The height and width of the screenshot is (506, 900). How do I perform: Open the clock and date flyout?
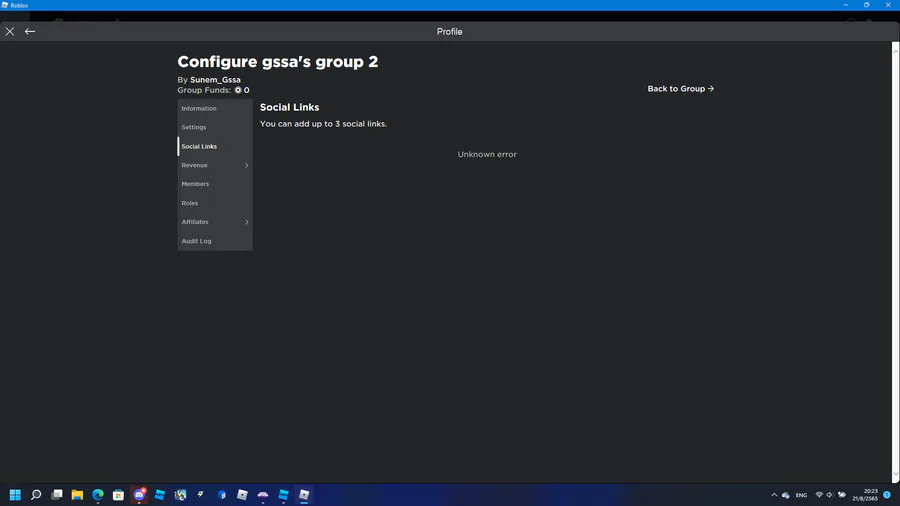coord(865,495)
